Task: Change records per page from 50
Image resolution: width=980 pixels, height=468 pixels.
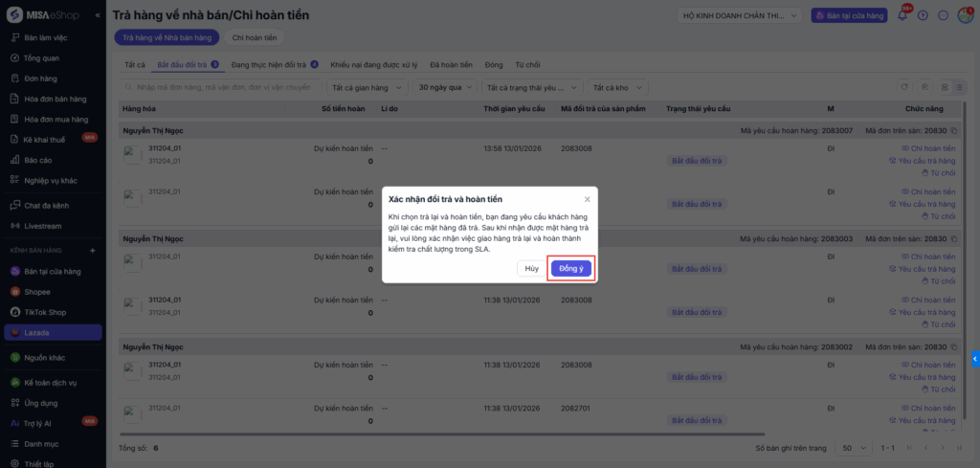Action: [854, 448]
